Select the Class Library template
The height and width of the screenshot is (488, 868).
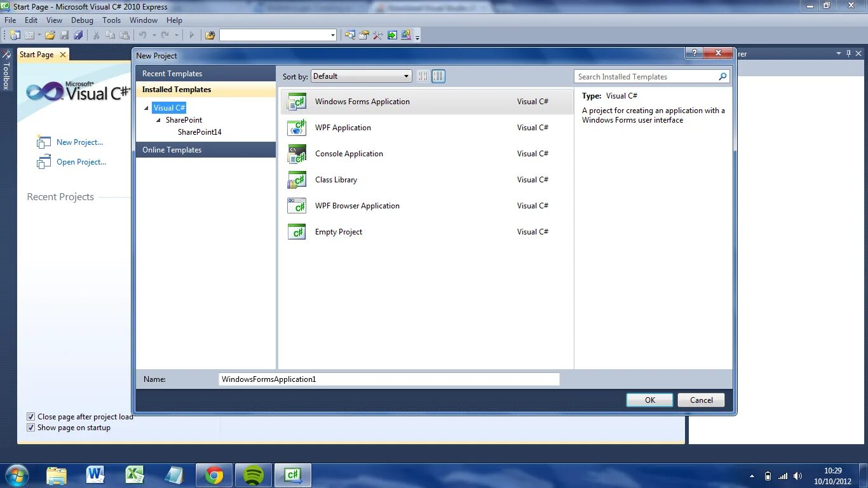coord(426,180)
